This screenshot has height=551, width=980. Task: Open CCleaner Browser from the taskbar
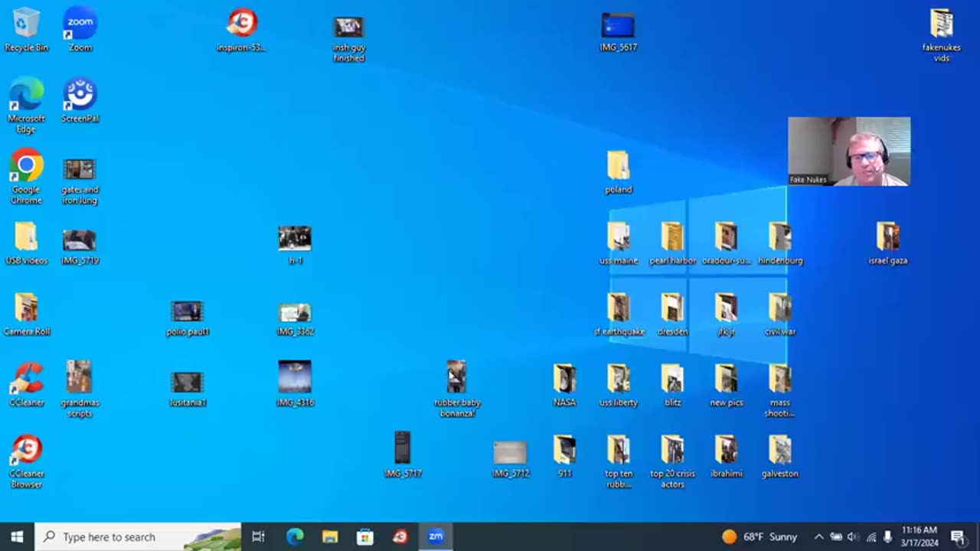coord(400,536)
